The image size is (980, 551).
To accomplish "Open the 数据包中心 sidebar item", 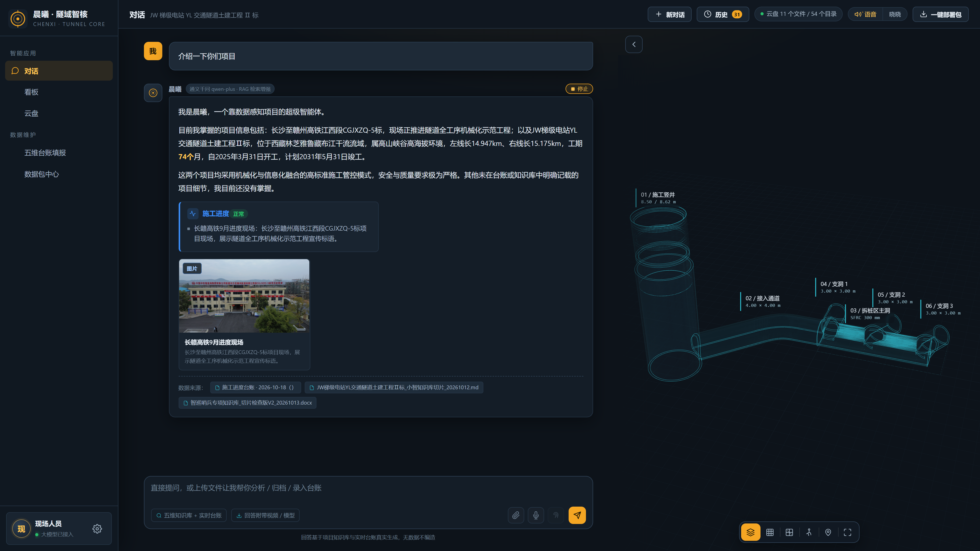I will [x=59, y=174].
